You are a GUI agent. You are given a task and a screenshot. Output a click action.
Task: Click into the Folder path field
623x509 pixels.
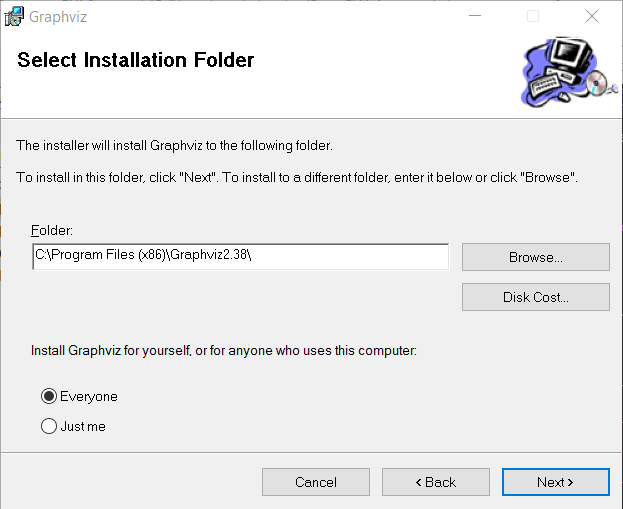click(x=240, y=256)
